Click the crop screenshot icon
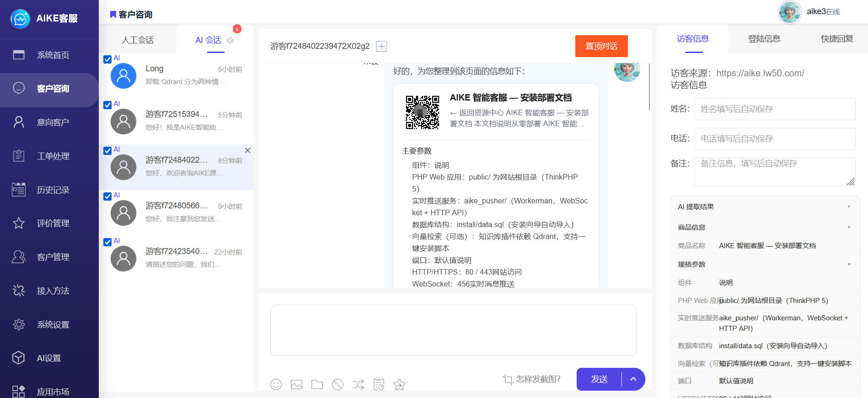868x398 pixels. (x=508, y=379)
